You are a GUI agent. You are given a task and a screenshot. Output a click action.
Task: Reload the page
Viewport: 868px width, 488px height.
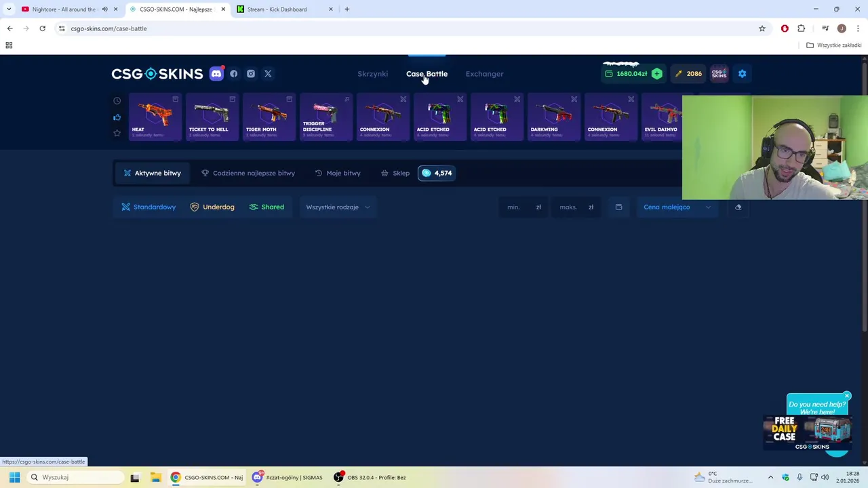click(x=42, y=28)
